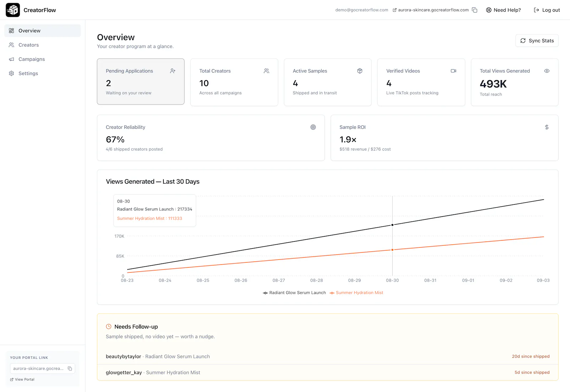
Task: Click the log out arrow icon
Action: point(537,10)
